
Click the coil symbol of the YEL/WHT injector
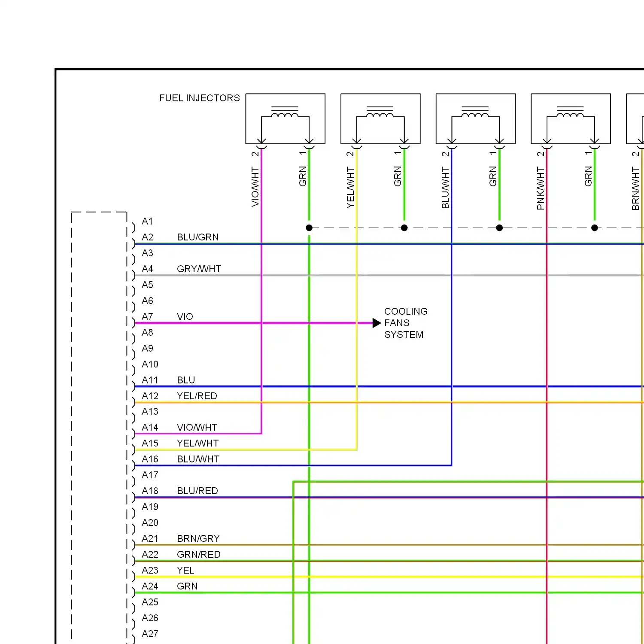pyautogui.click(x=380, y=112)
